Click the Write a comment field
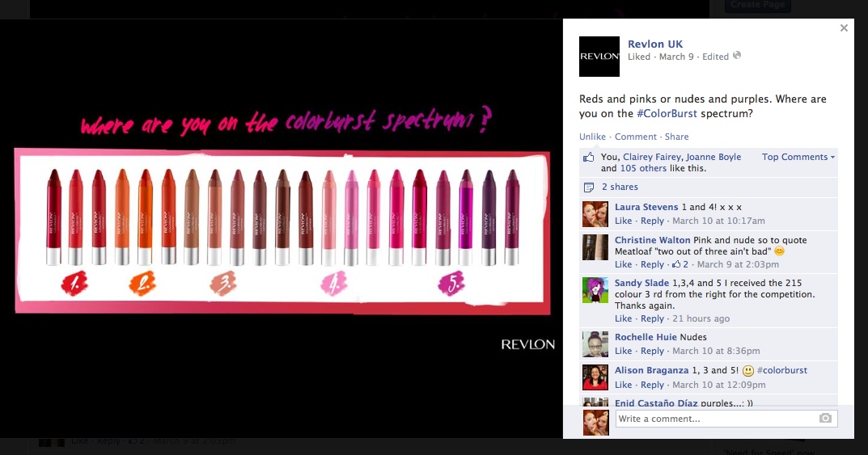This screenshot has height=455, width=868. (726, 419)
